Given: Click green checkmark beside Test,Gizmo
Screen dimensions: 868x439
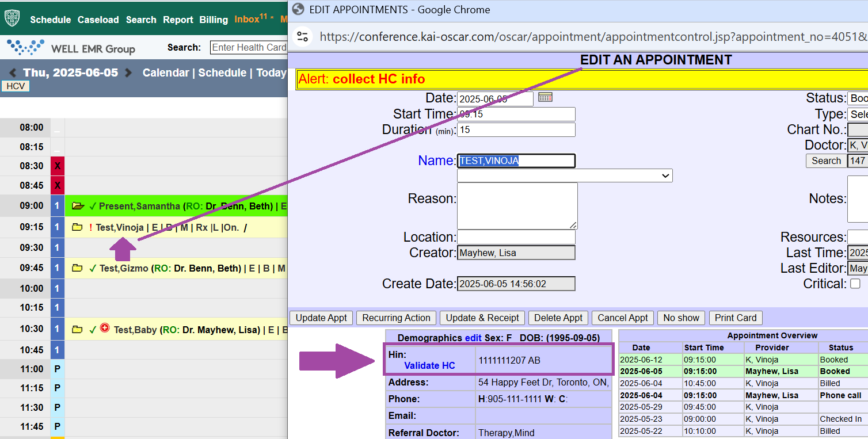Looking at the screenshot, I should [x=93, y=268].
